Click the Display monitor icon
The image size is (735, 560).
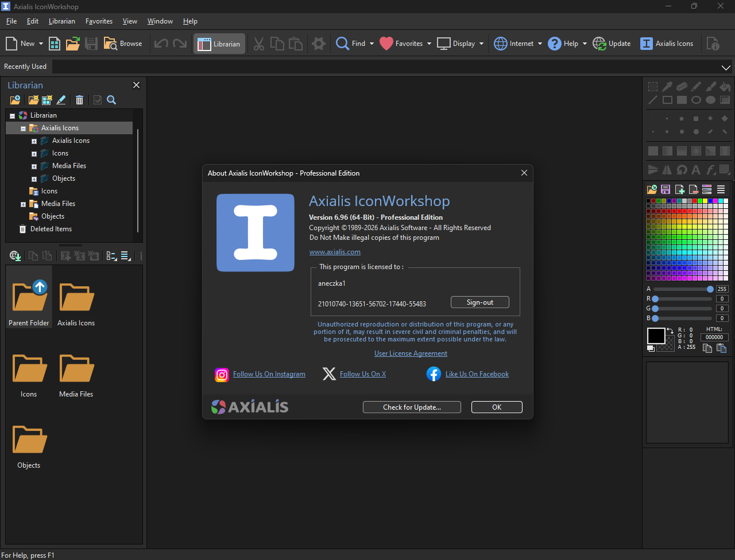(x=444, y=44)
